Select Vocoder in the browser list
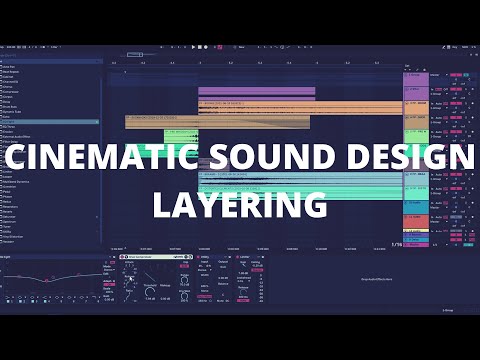Image resolution: width=480 pixels, height=360 pixels. (8, 242)
